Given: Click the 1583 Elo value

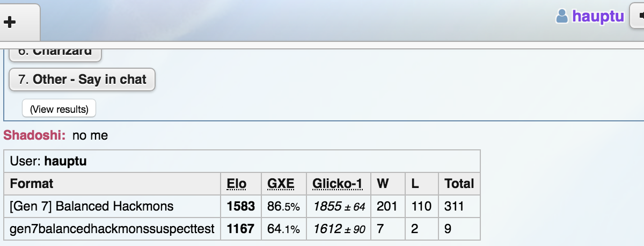Looking at the screenshot, I should tap(241, 206).
